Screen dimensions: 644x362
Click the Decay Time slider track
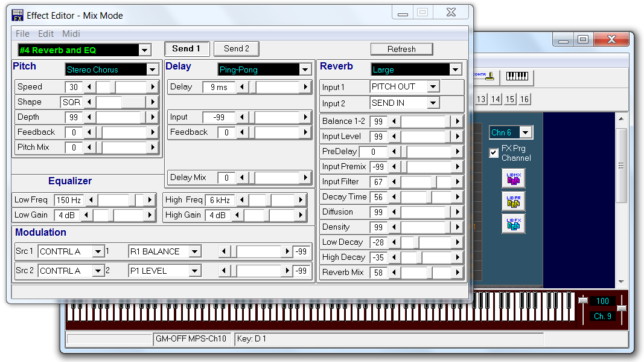(426, 197)
